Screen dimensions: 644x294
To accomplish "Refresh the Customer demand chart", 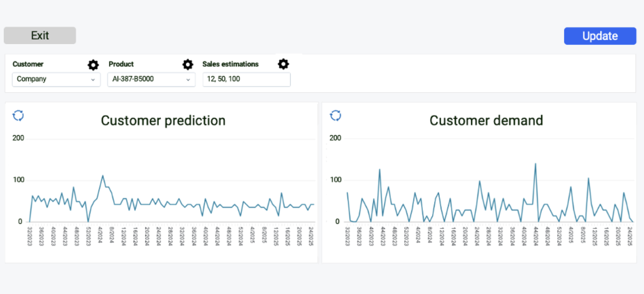I will (x=335, y=116).
